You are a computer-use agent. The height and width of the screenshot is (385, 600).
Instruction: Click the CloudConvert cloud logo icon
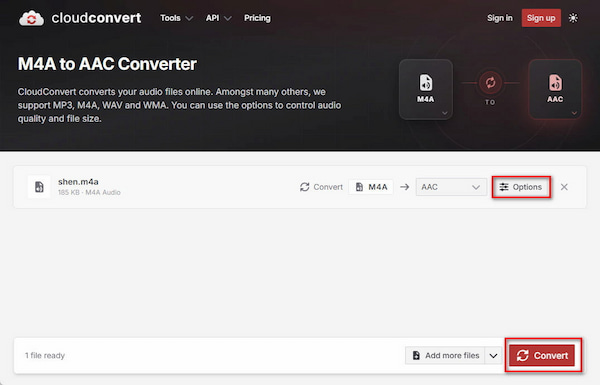31,18
